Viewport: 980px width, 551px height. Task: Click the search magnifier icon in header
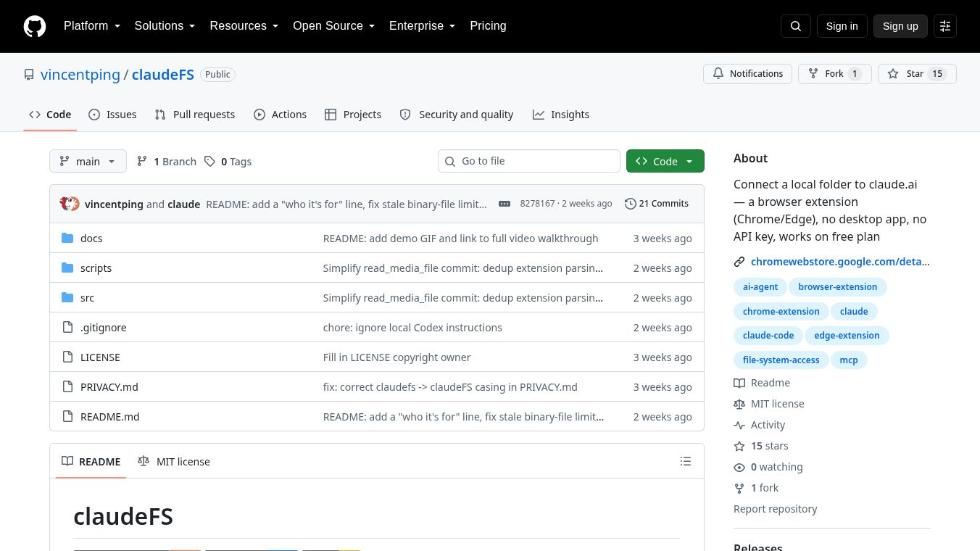796,26
